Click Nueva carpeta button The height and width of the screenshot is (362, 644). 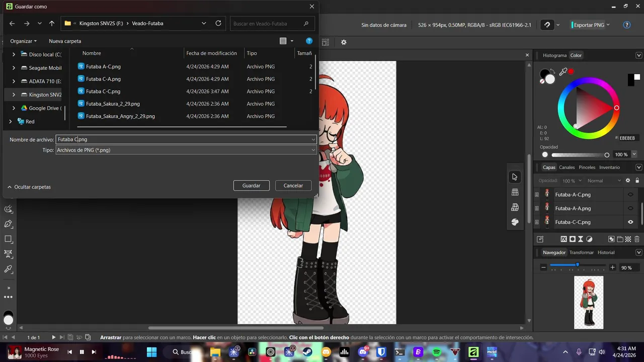[65, 41]
